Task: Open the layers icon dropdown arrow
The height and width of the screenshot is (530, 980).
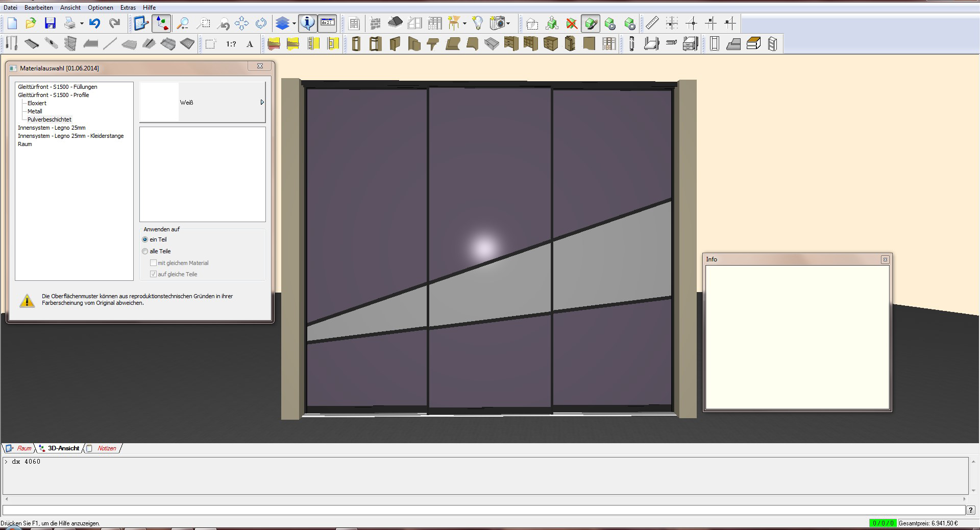Action: (294, 23)
